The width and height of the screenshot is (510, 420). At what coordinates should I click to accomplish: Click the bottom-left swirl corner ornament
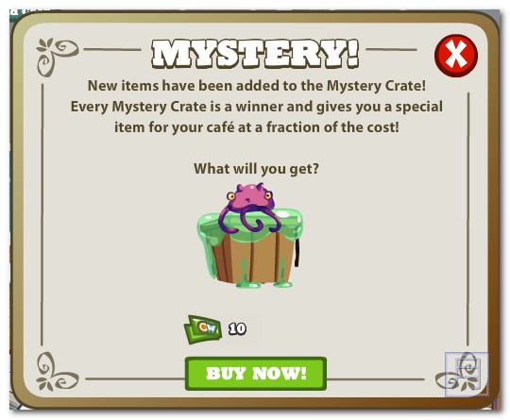[56, 371]
